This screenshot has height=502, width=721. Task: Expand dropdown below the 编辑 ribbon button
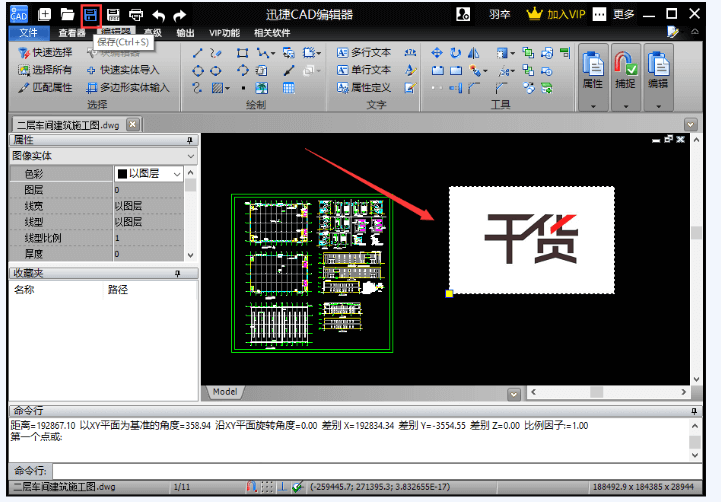pos(658,106)
